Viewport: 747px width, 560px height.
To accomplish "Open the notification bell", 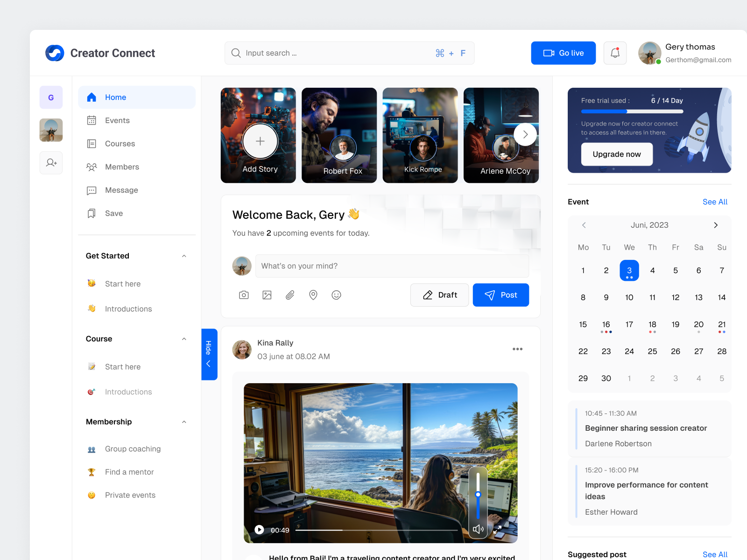I will click(615, 53).
